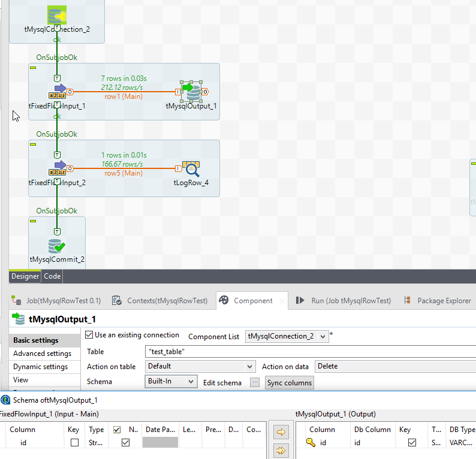Select the tFixedFlowInput_2 component icon
Screen dimensions: 476x459
click(x=57, y=168)
